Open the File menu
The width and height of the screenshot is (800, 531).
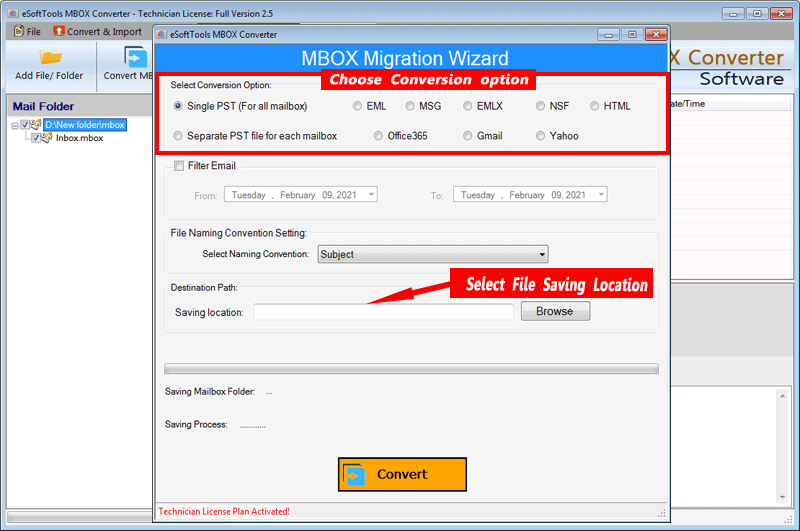point(28,32)
